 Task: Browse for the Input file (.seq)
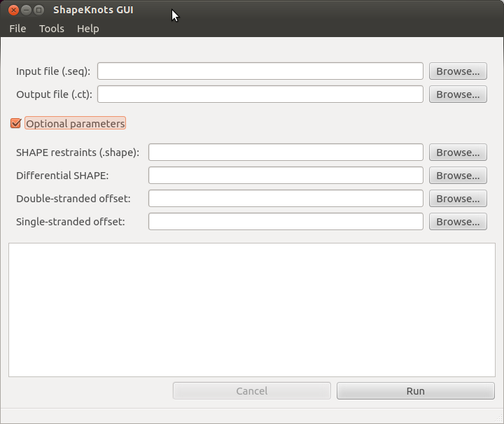pos(458,71)
